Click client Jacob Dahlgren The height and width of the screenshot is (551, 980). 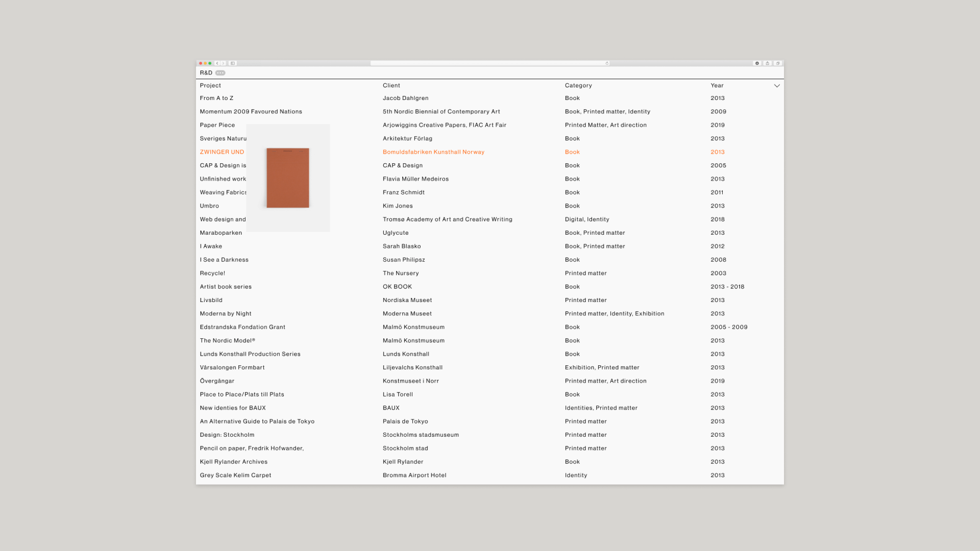pyautogui.click(x=406, y=98)
